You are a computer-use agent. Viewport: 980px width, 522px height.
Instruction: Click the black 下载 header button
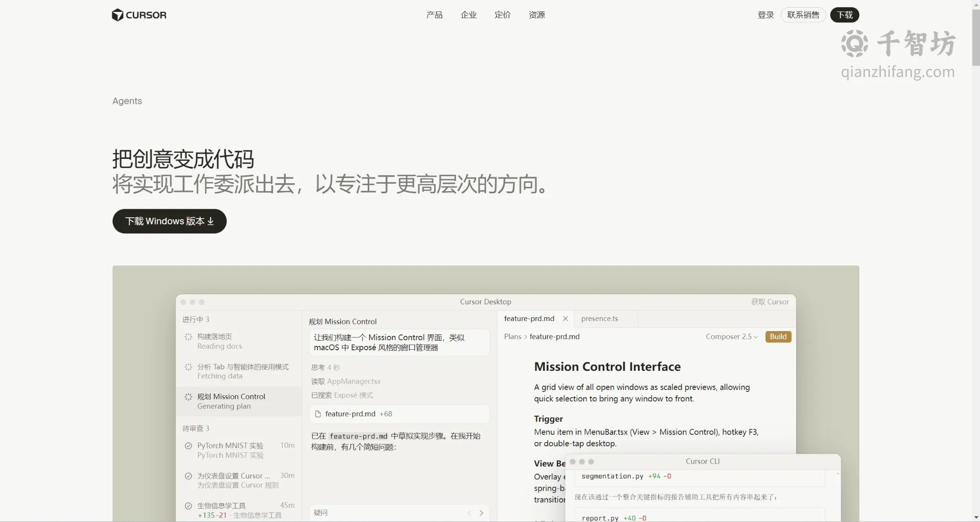click(x=845, y=15)
